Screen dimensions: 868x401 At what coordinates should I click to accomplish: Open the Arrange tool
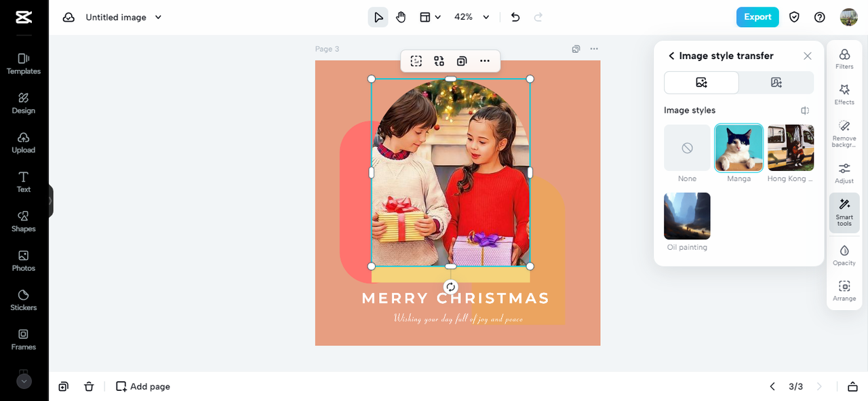point(844,291)
